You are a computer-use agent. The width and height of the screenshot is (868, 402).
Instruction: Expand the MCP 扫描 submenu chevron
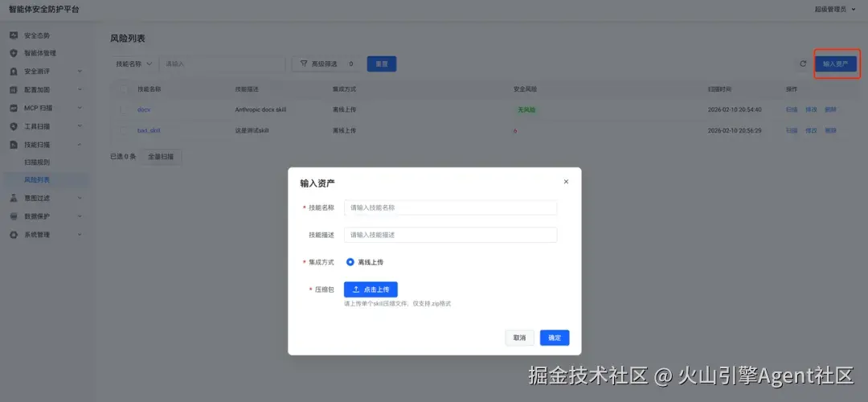click(x=80, y=108)
